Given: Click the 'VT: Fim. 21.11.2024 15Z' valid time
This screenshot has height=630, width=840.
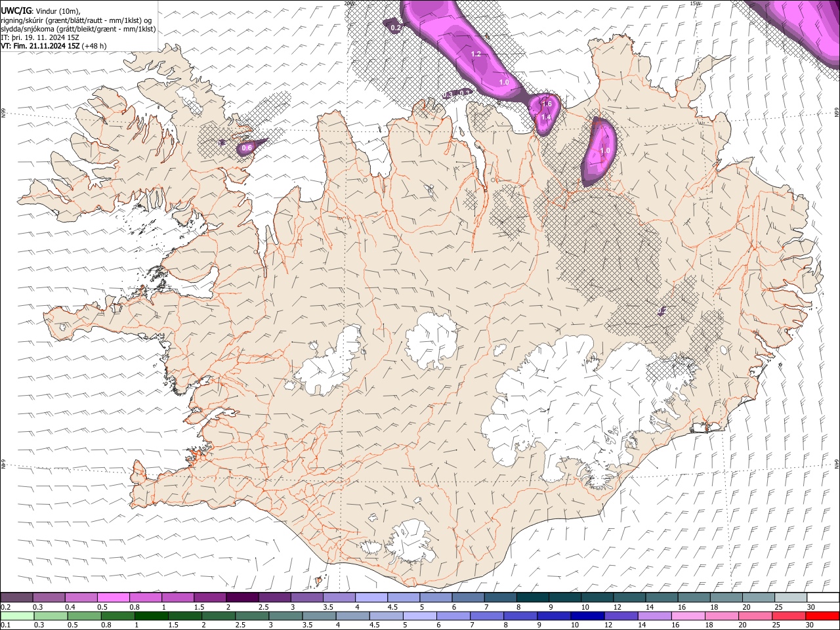Looking at the screenshot, I should (41, 46).
